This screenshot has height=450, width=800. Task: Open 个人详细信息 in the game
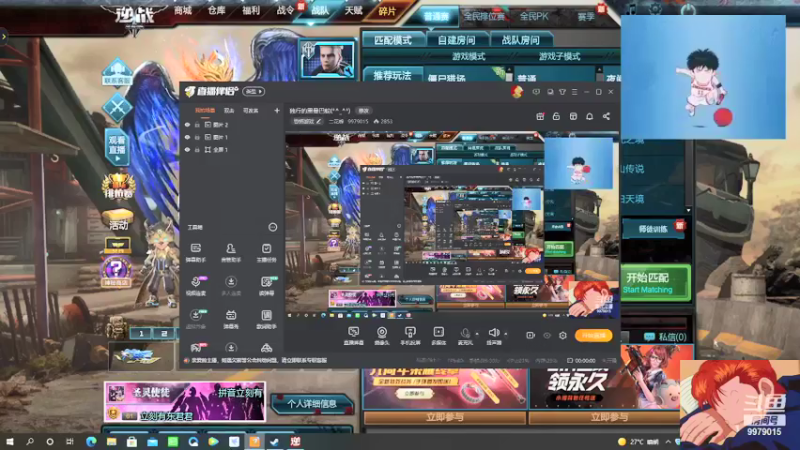312,404
